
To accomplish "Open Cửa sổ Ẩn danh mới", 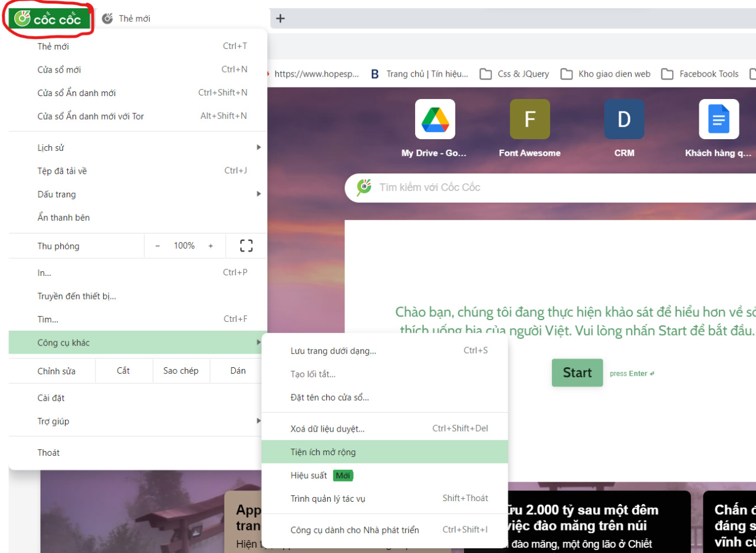I will 138,93.
